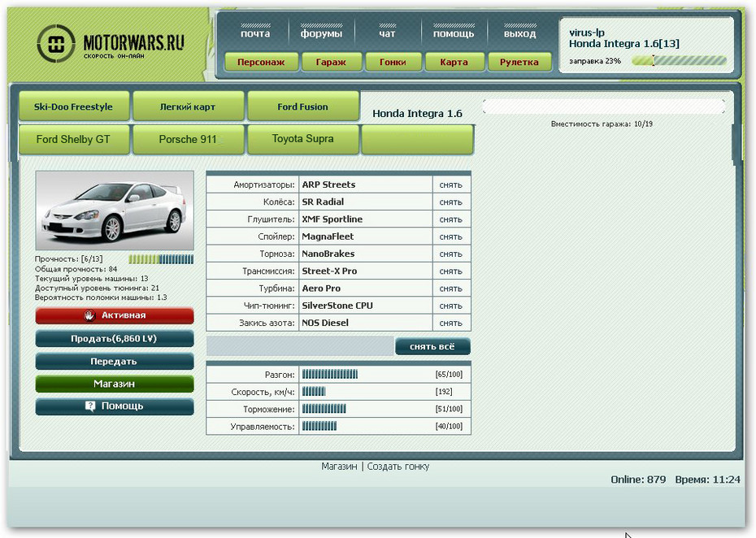Select the Honda Integra 1.6 tab
Image resolution: width=756 pixels, height=538 pixels.
click(417, 113)
